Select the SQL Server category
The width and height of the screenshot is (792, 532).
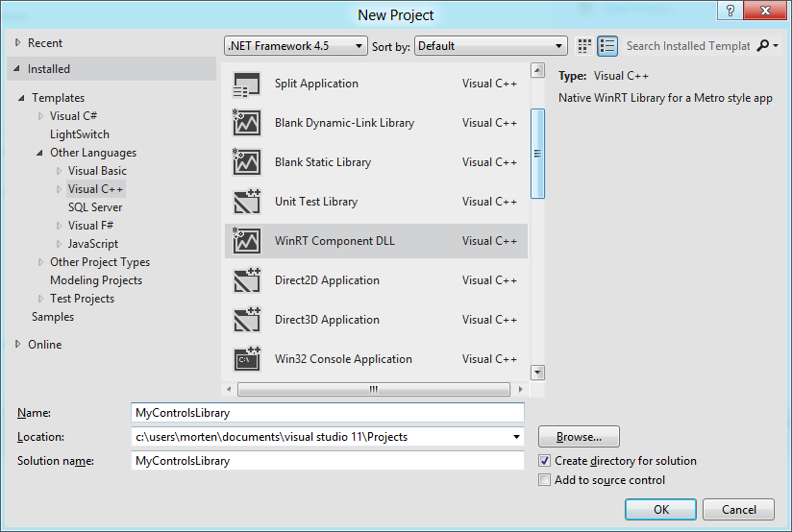pyautogui.click(x=95, y=207)
